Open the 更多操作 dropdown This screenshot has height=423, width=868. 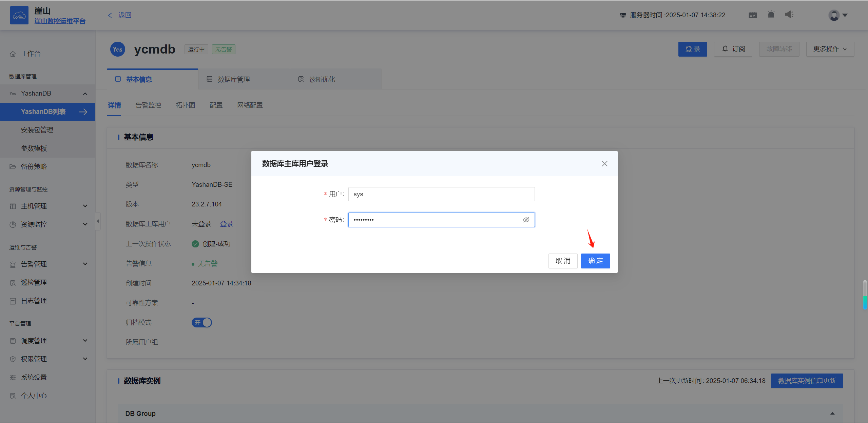coord(830,49)
